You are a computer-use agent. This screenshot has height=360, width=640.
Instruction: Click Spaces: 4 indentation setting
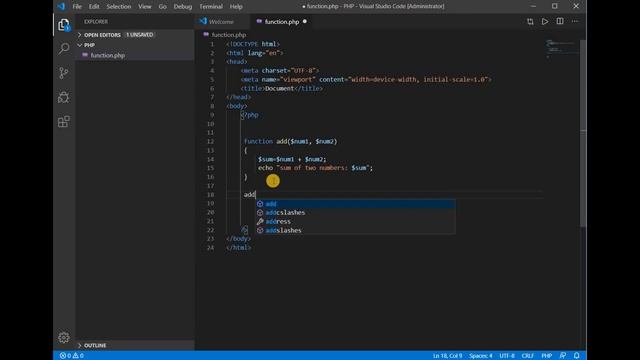pyautogui.click(x=480, y=356)
